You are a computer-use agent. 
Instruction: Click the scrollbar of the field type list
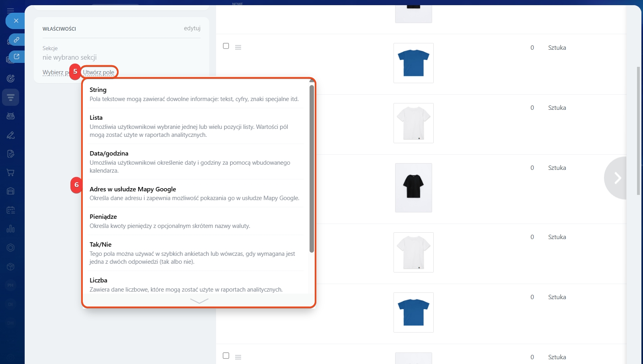(312, 169)
